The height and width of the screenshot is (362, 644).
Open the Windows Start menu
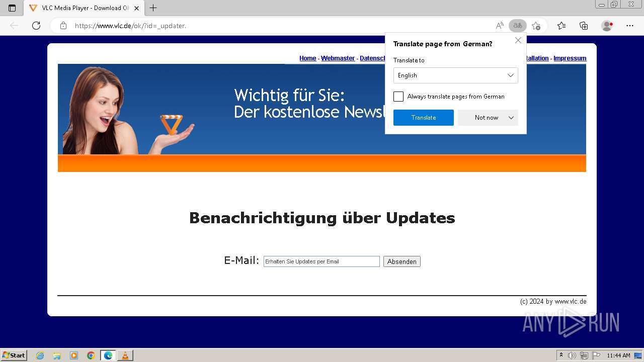pos(14,355)
